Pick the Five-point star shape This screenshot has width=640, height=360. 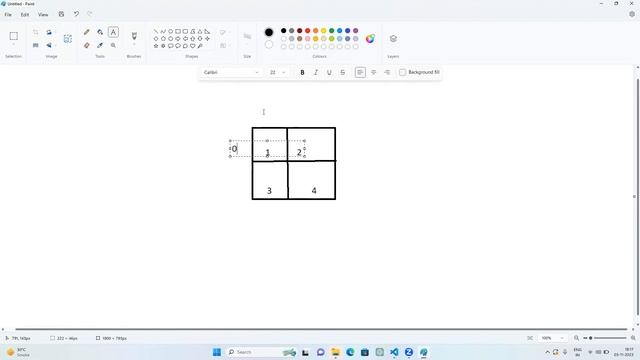tap(156, 46)
